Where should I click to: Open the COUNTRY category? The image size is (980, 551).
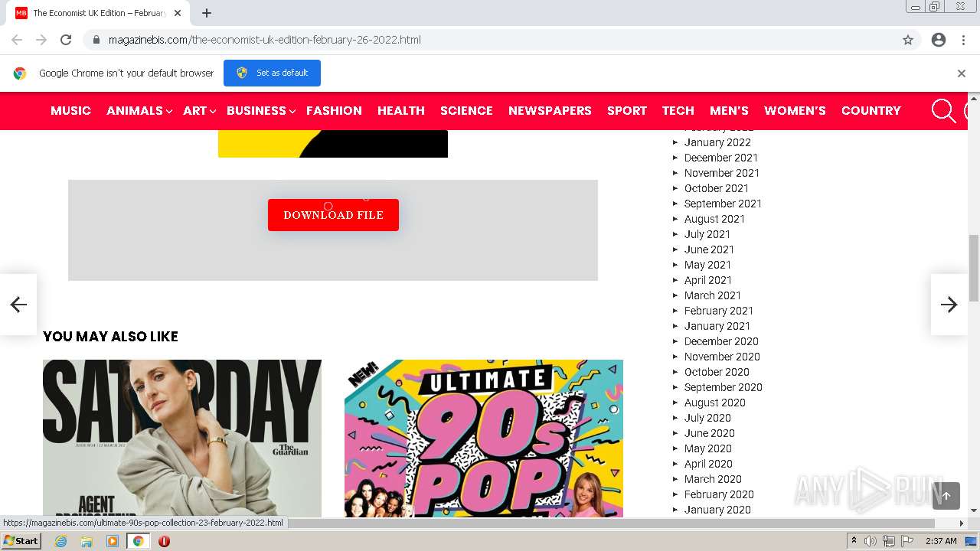coord(871,111)
